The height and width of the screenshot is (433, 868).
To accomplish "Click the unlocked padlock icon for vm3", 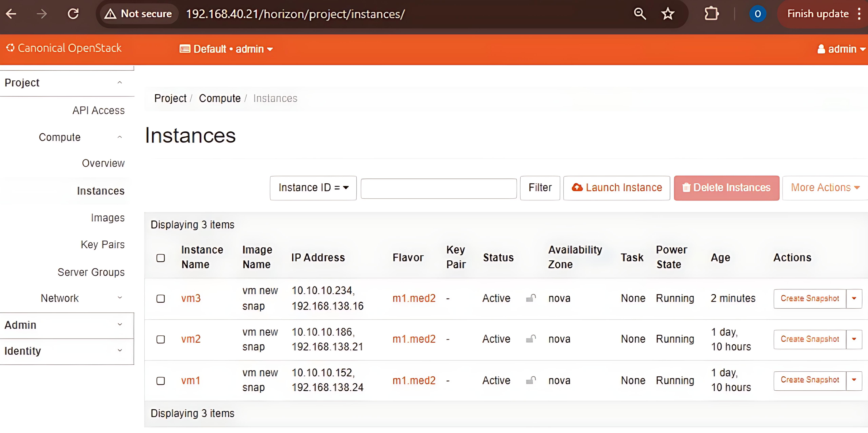I will pos(531,298).
